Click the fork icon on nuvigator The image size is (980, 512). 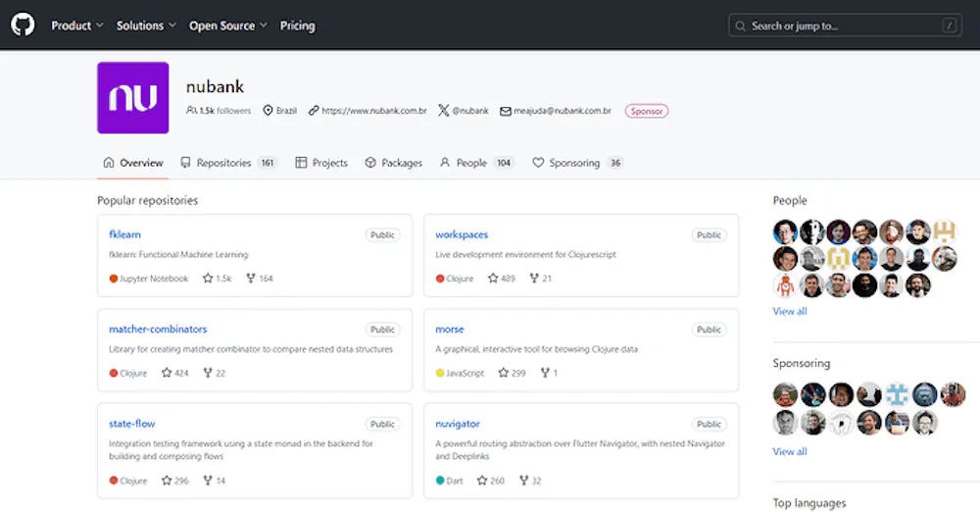[x=523, y=481]
